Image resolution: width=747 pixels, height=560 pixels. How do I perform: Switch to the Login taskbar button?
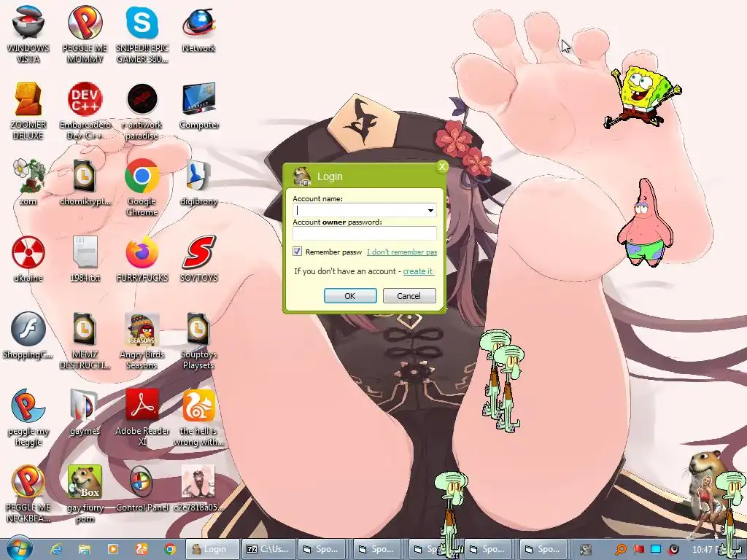212,549
